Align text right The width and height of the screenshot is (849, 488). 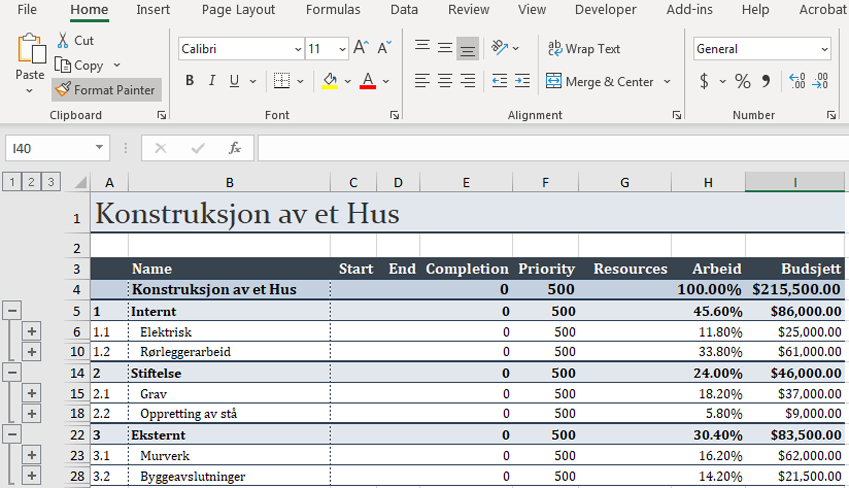coord(468,81)
